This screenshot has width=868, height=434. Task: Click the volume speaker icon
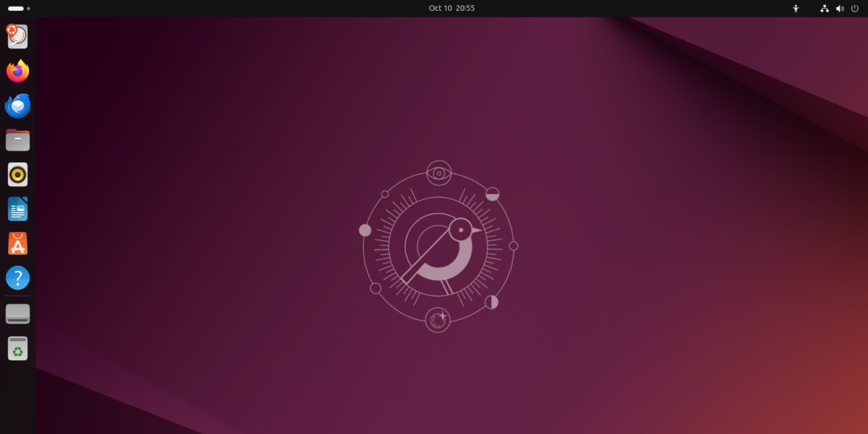click(x=840, y=9)
